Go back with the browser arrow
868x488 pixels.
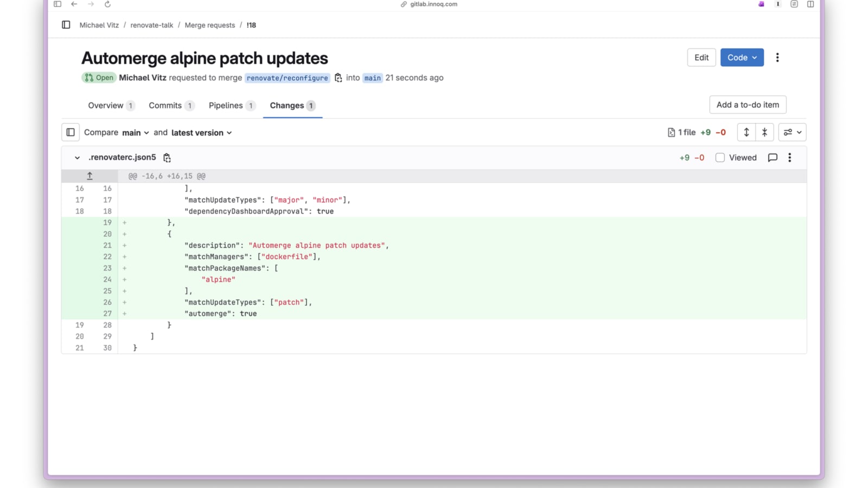[74, 4]
